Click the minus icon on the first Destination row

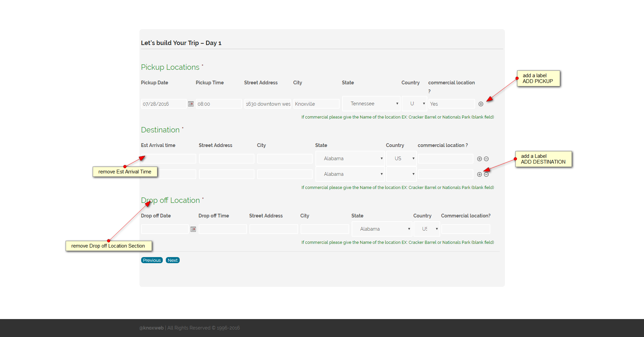[x=486, y=159]
